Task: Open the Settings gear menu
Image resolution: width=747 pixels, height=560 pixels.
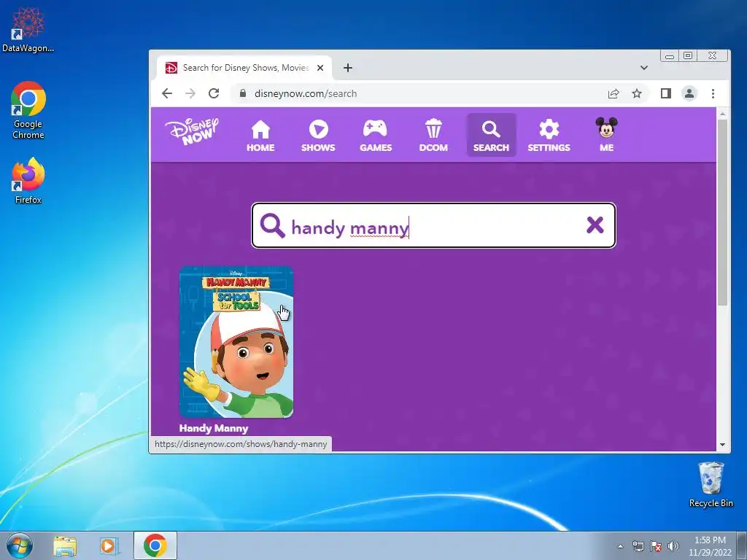Action: click(549, 135)
